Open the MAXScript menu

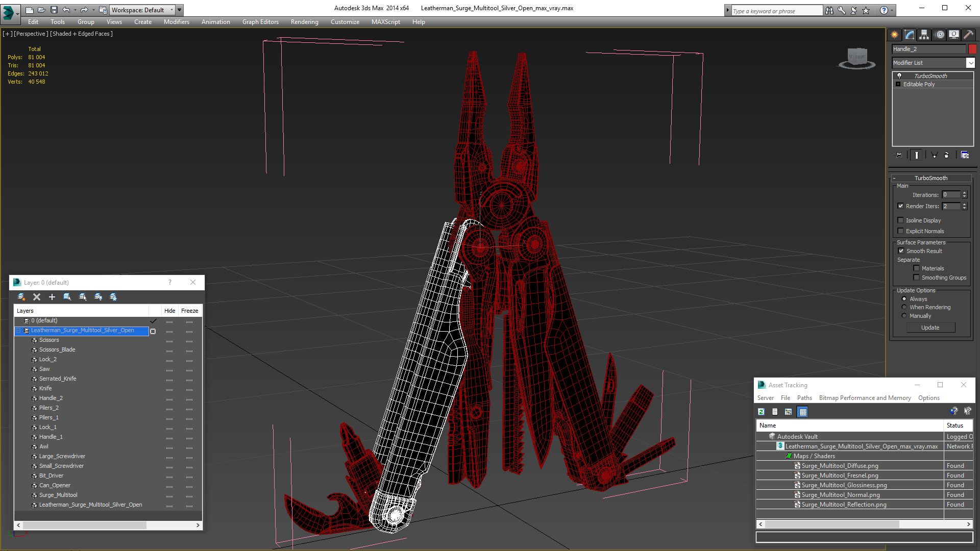pyautogui.click(x=385, y=22)
